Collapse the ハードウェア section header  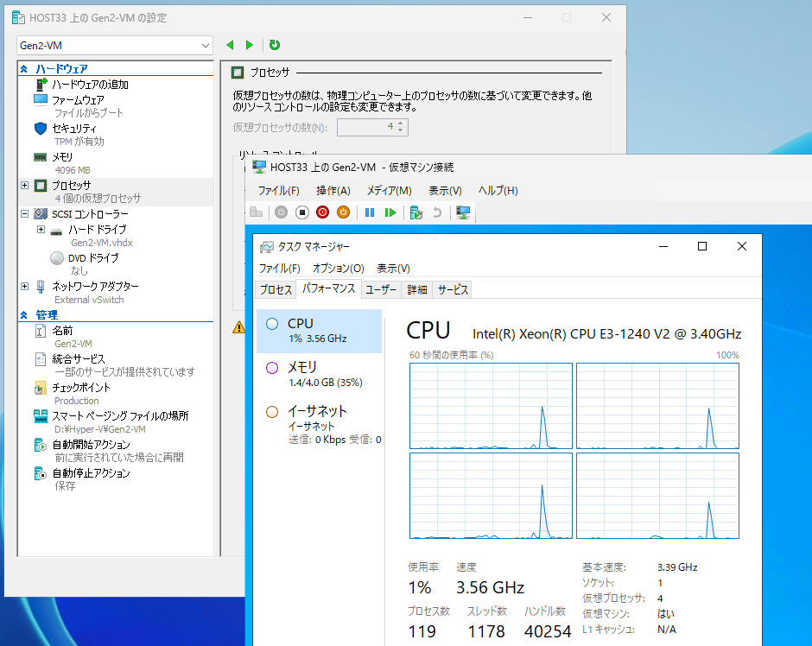coord(24,69)
